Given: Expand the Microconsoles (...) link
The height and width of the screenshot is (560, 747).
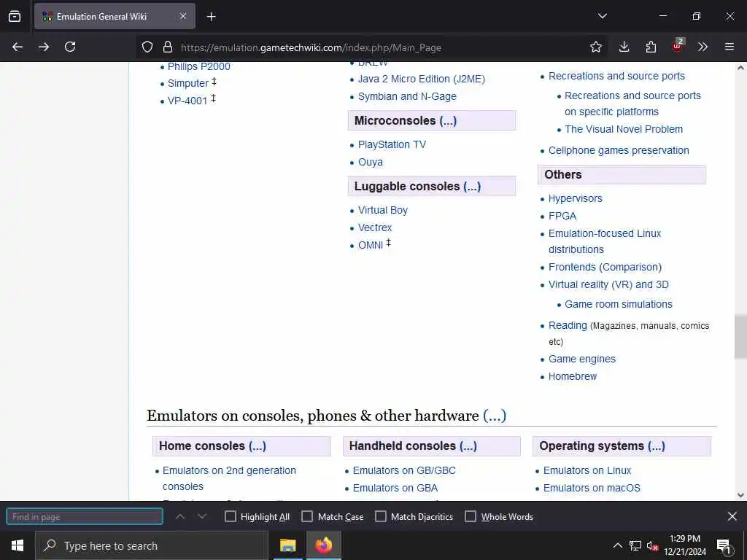Looking at the screenshot, I should pos(448,121).
